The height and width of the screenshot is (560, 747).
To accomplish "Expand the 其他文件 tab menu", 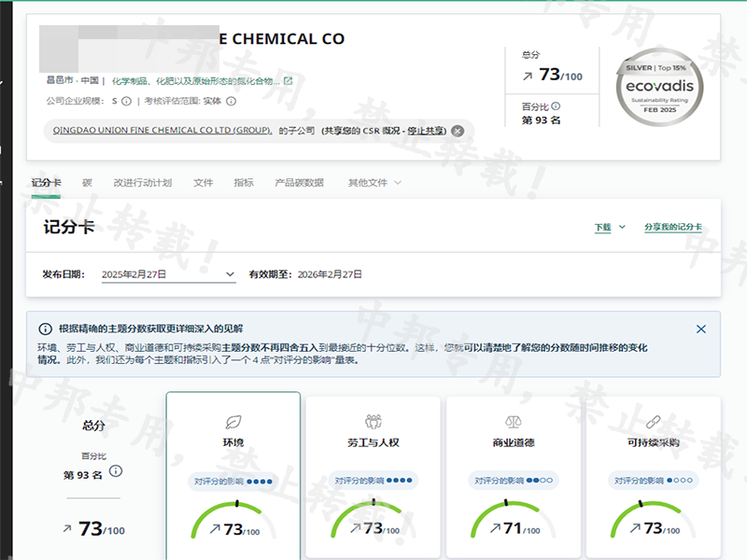I will click(374, 183).
